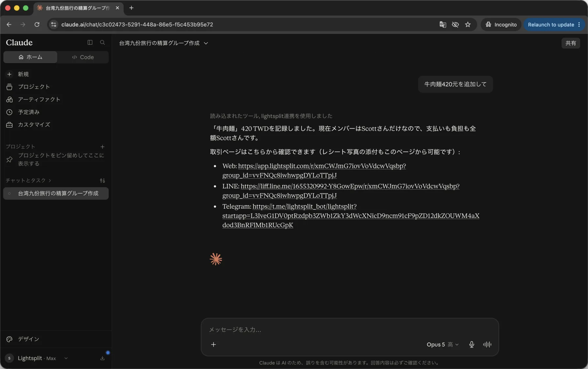Open chat filter settings icon
Viewport: 588px width, 369px height.
[102, 180]
